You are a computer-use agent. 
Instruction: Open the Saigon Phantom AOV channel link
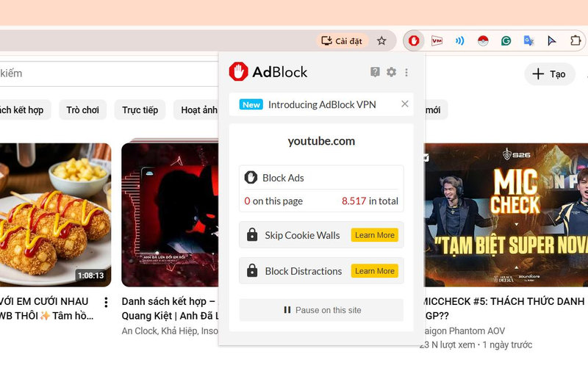click(x=465, y=331)
